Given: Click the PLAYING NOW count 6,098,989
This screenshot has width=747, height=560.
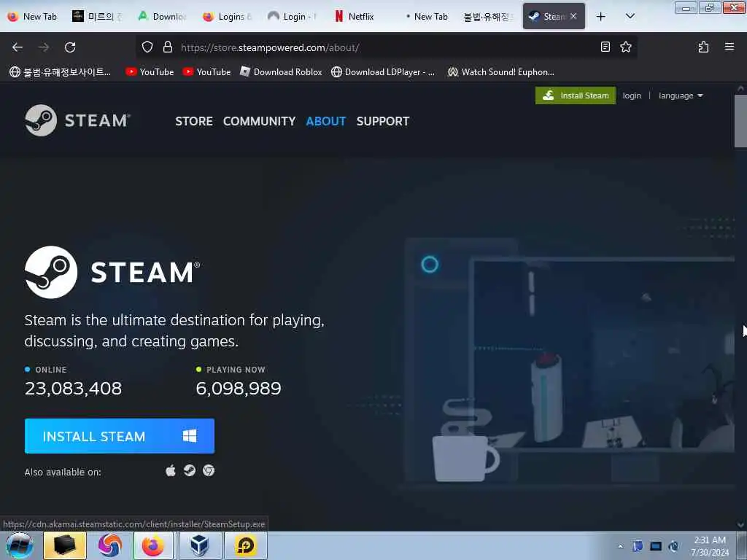Looking at the screenshot, I should point(239,389).
